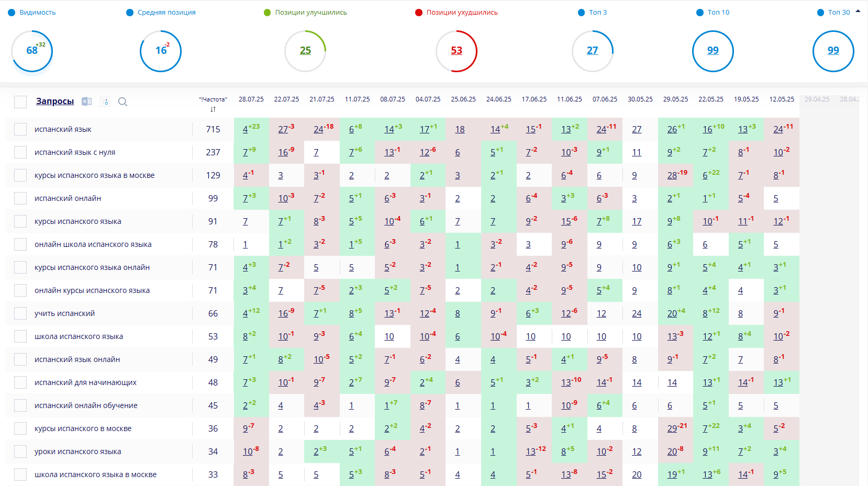Click the Видимость circular gauge showing 68
This screenshot has height=486, width=868.
pos(32,51)
